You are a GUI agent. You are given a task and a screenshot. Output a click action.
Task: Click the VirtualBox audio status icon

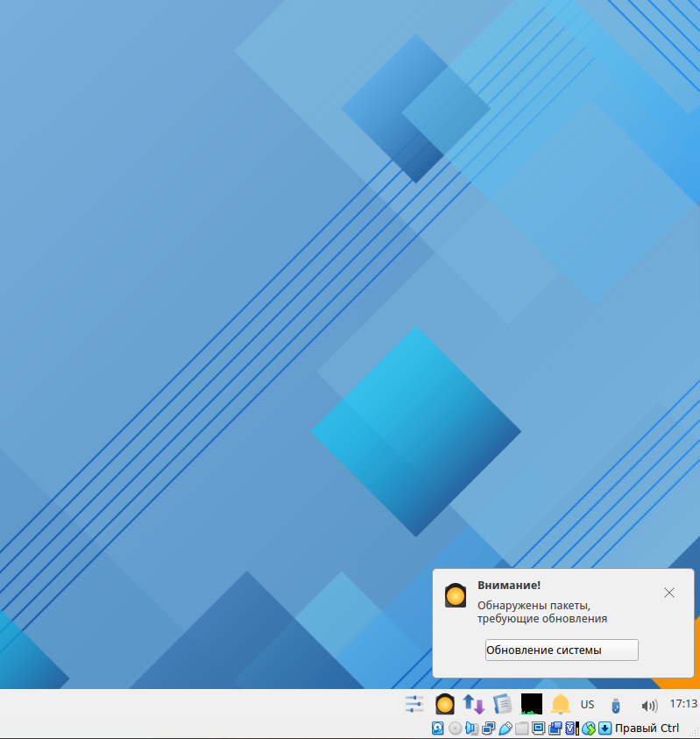[x=471, y=728]
